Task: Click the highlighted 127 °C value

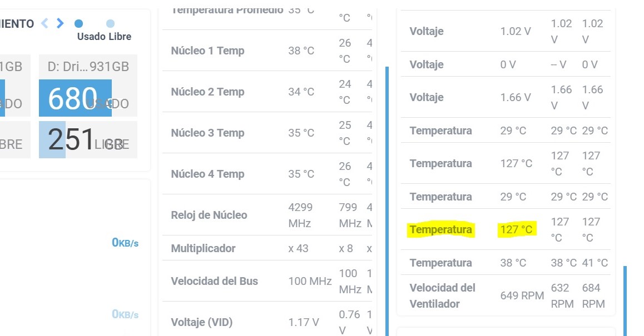Action: tap(516, 229)
